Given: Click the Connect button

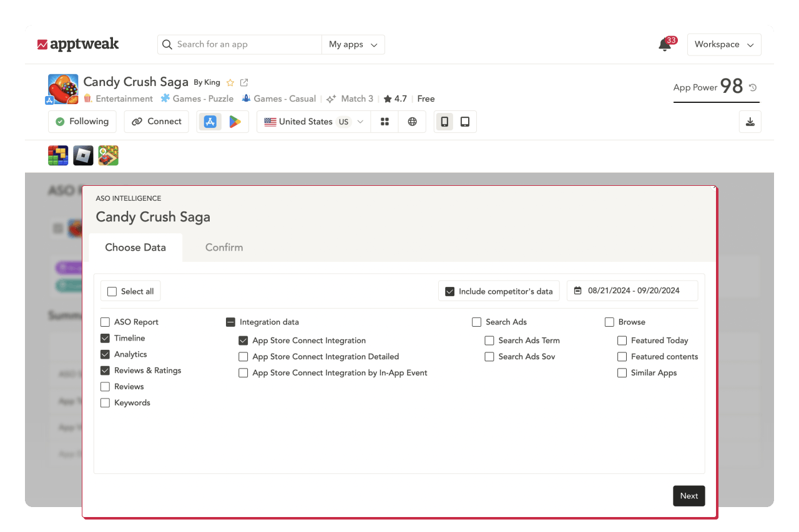Looking at the screenshot, I should click(x=156, y=122).
